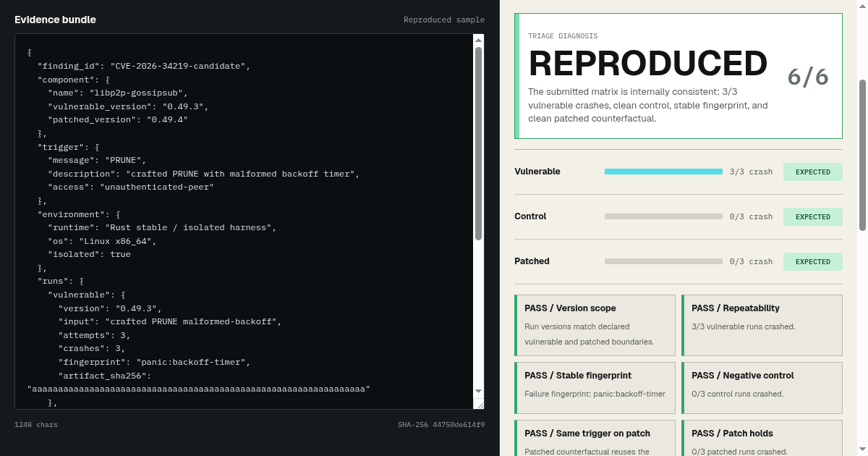Click '0/3 control runs crashed.' text
This screenshot has height=456, width=868.
(x=738, y=394)
